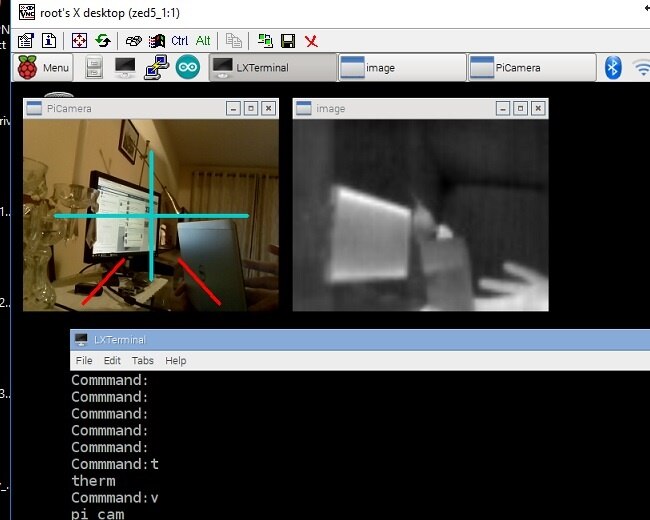Click the 'Commmand:t' terminal line

coord(115,464)
